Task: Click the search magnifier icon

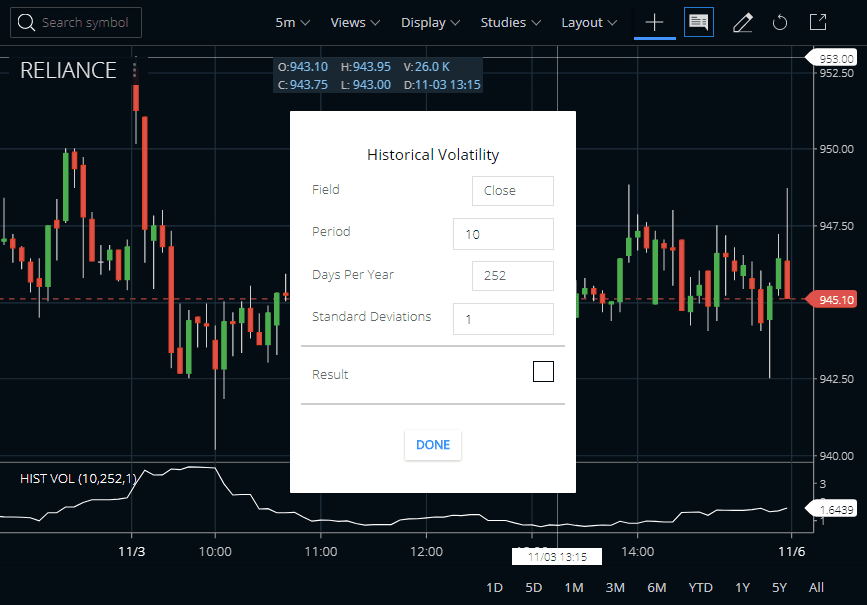Action: pyautogui.click(x=26, y=22)
